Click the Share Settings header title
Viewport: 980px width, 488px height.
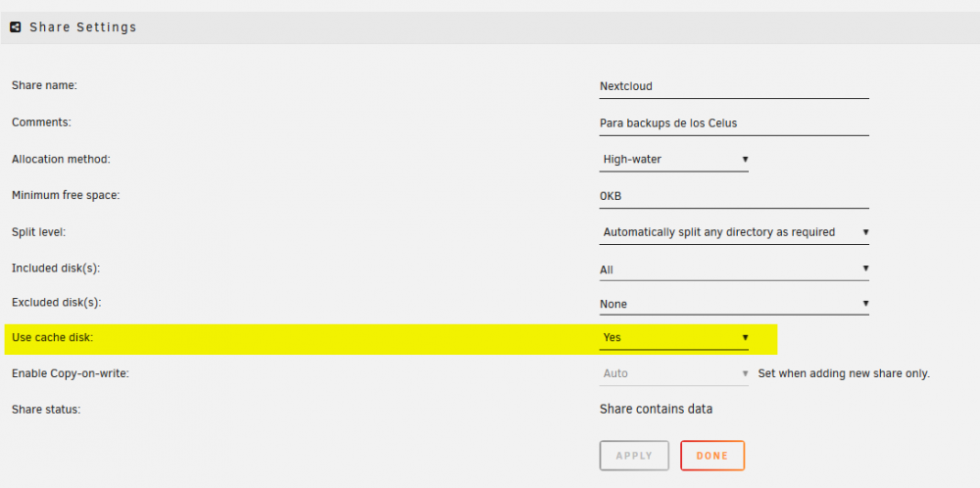(x=83, y=27)
